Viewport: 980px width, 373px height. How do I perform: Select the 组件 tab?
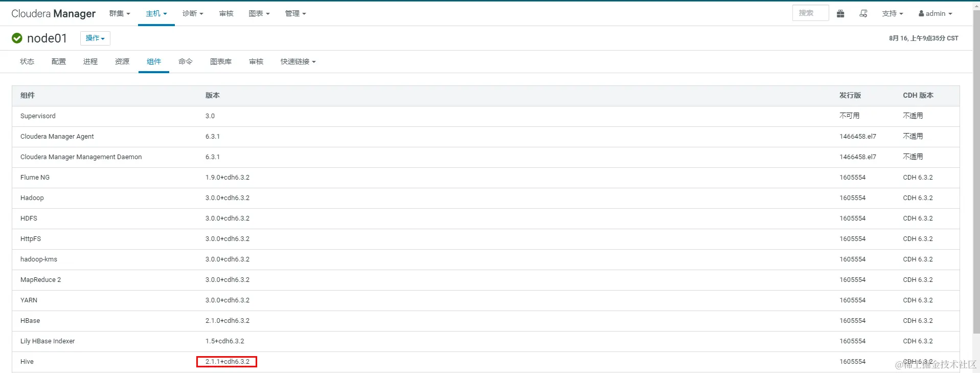pyautogui.click(x=154, y=61)
